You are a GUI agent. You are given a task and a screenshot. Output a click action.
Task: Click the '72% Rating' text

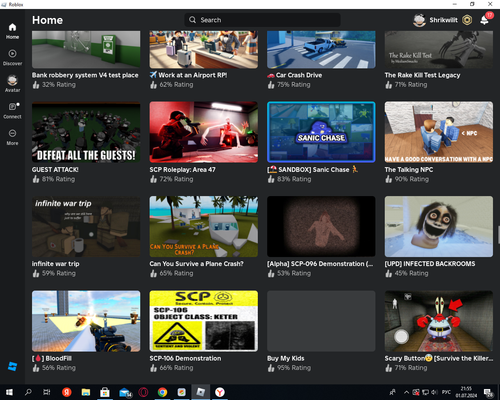tap(176, 179)
